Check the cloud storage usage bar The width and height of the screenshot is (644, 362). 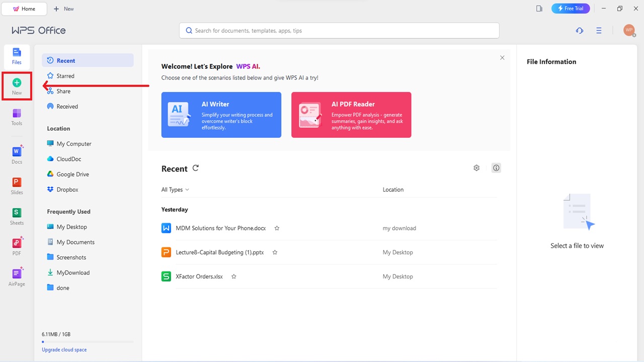(88, 341)
